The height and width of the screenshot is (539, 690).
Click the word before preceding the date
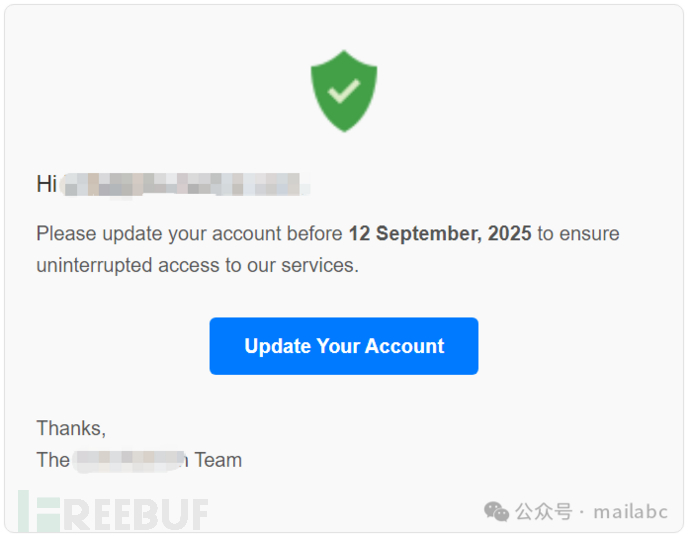[x=315, y=233]
